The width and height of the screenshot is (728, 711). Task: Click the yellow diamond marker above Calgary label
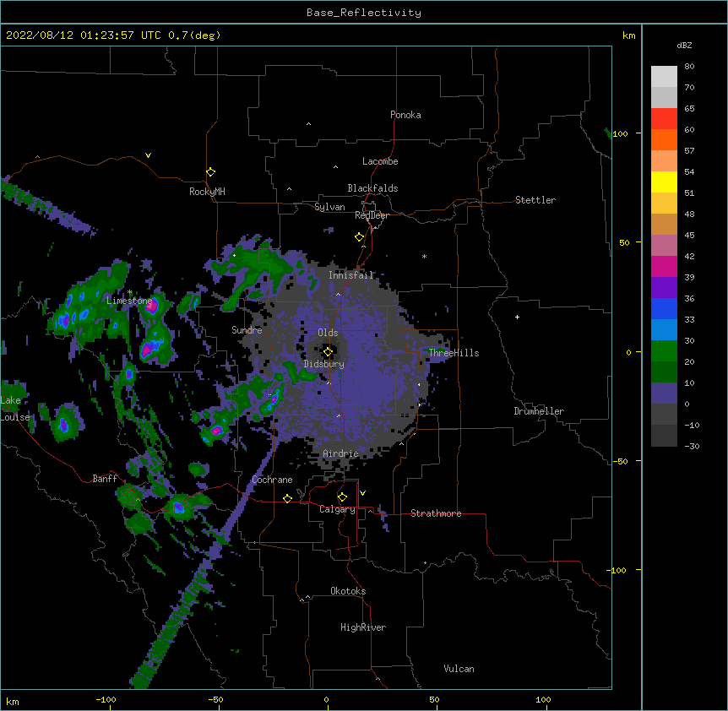pos(342,497)
